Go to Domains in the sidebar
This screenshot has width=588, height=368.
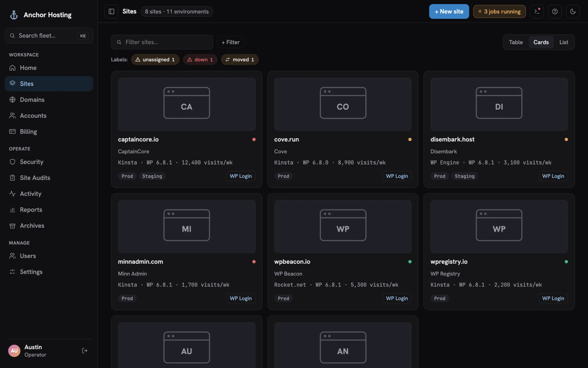pyautogui.click(x=49, y=100)
